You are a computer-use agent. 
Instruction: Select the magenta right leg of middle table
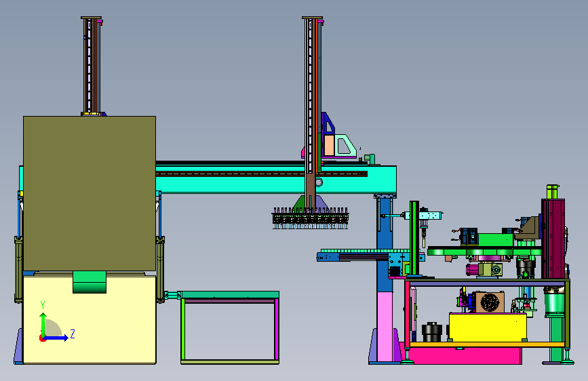coord(277,329)
